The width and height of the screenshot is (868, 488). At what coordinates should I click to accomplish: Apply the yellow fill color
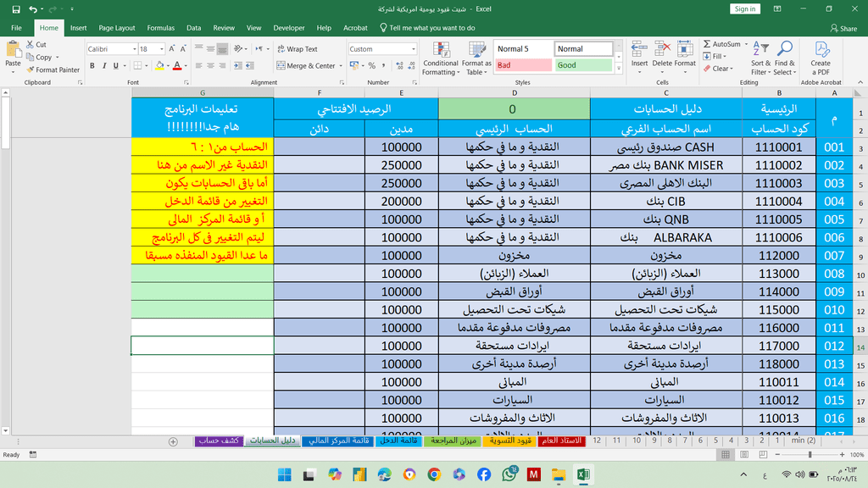click(159, 66)
